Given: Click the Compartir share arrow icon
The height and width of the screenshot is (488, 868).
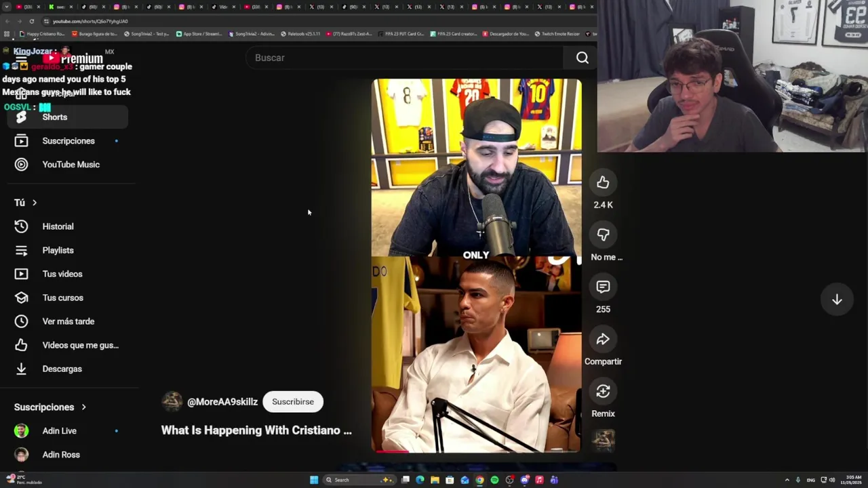Looking at the screenshot, I should coord(603,339).
